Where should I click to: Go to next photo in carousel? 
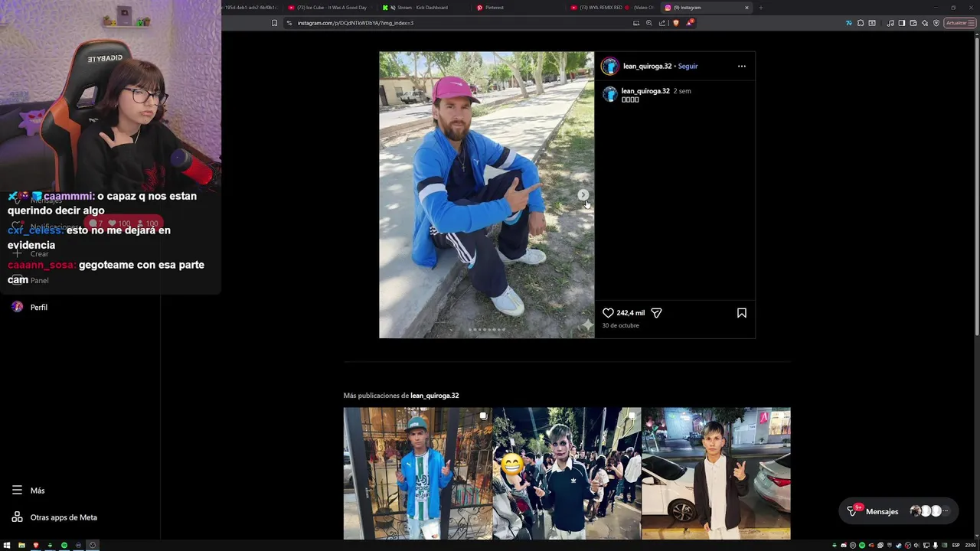tap(583, 195)
